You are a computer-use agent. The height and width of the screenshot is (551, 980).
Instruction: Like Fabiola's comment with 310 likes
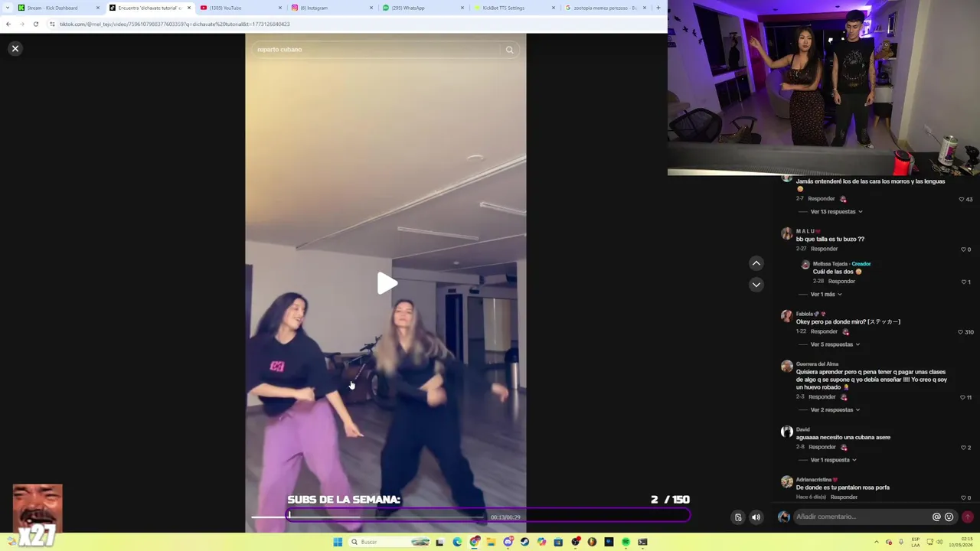coord(960,332)
